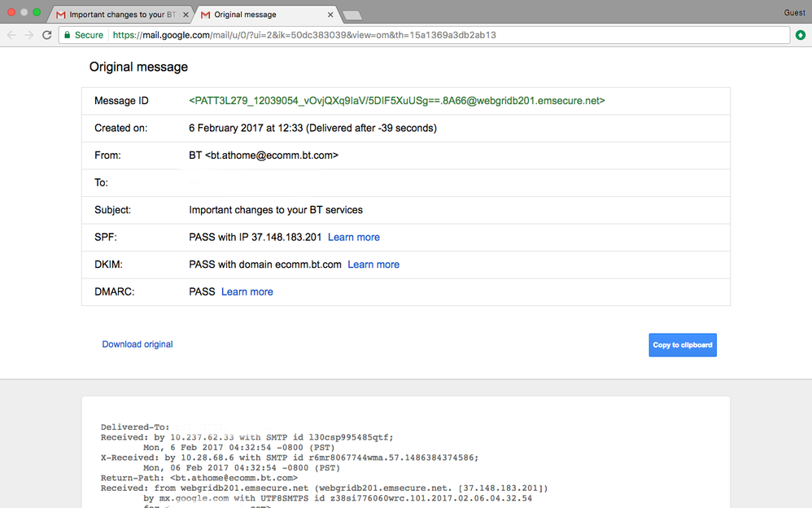
Task: Click Download original link
Action: [138, 344]
